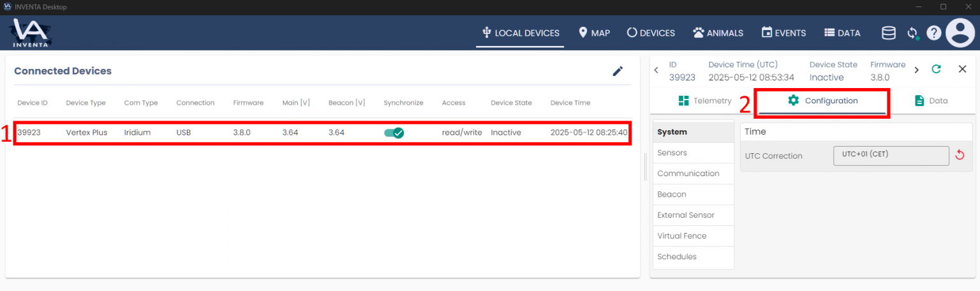Close the device details panel
The image size is (980, 291).
pyautogui.click(x=962, y=70)
